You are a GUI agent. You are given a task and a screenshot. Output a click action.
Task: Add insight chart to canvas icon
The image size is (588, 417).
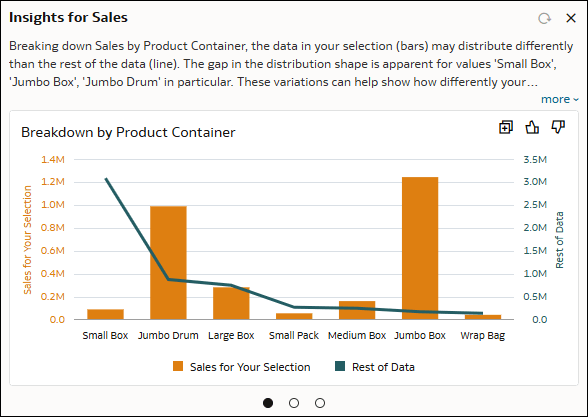click(x=506, y=127)
